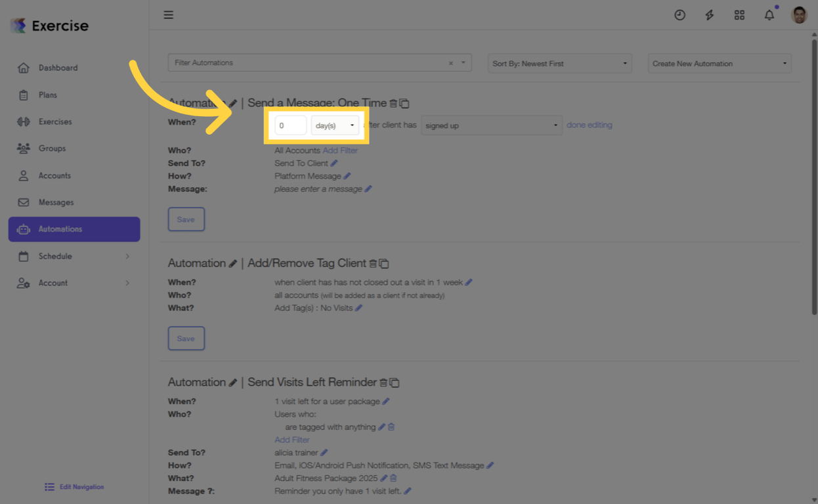The height and width of the screenshot is (504, 818).
Task: Delete the Send Visits Left Reminder automation
Action: coord(383,383)
